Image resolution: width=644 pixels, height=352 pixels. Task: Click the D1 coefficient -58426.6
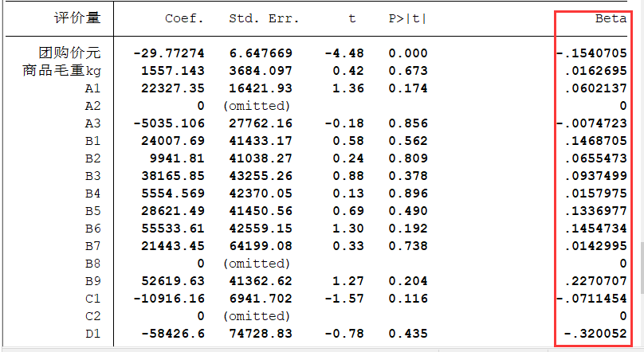pos(172,334)
